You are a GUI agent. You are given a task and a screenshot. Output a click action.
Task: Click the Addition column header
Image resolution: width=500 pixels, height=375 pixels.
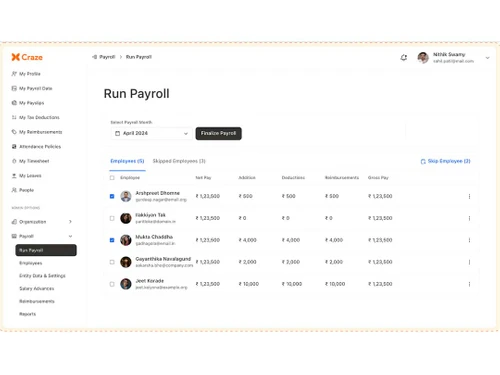(247, 178)
